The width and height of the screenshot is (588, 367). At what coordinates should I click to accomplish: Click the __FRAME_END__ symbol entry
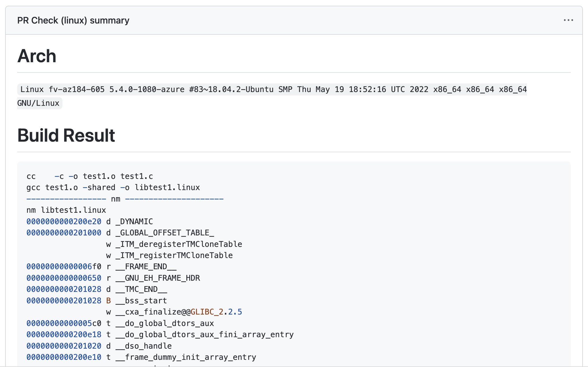(x=146, y=267)
